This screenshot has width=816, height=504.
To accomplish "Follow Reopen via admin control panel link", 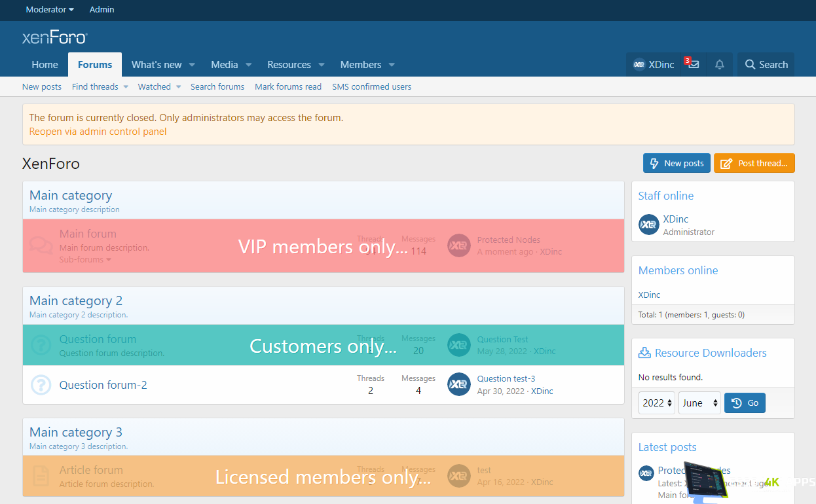I will click(98, 132).
